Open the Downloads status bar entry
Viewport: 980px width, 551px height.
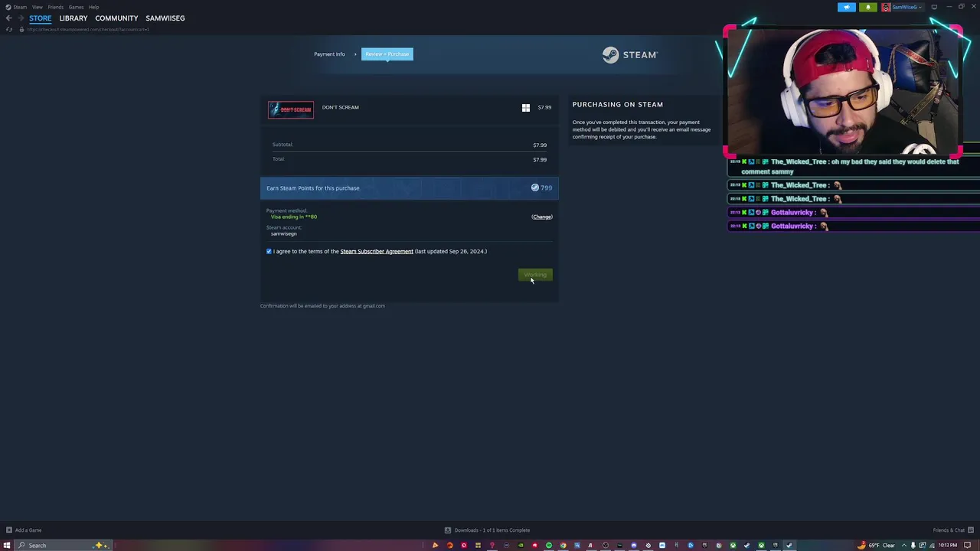click(488, 530)
